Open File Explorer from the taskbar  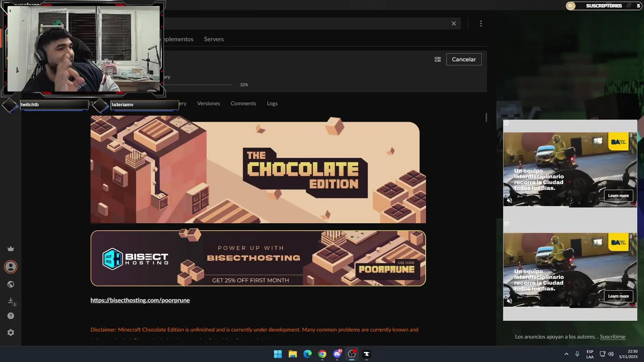click(293, 354)
